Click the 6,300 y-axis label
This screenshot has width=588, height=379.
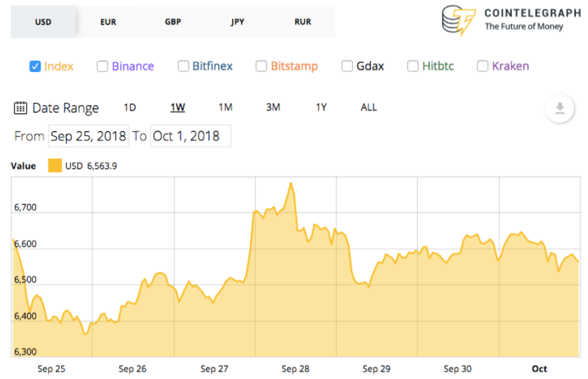(x=25, y=352)
